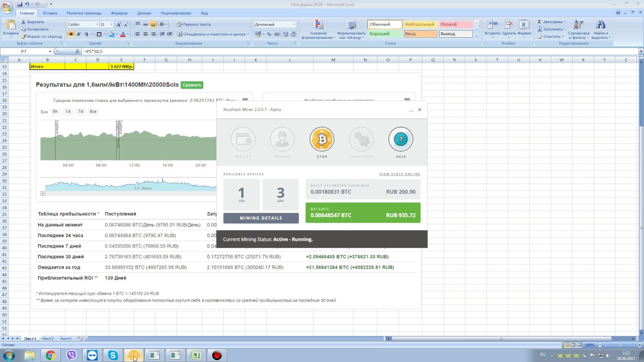Open NiceHash Wallet
The width and height of the screenshot is (644, 362).
coord(243,142)
